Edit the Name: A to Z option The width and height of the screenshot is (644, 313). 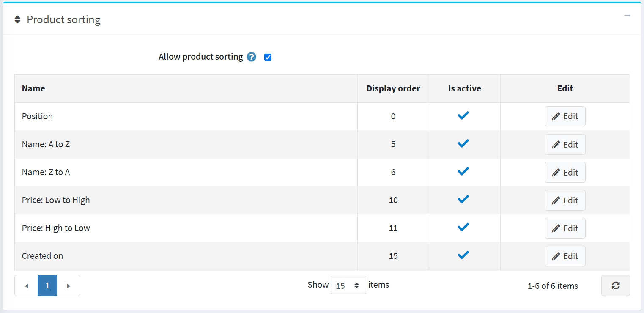click(565, 144)
